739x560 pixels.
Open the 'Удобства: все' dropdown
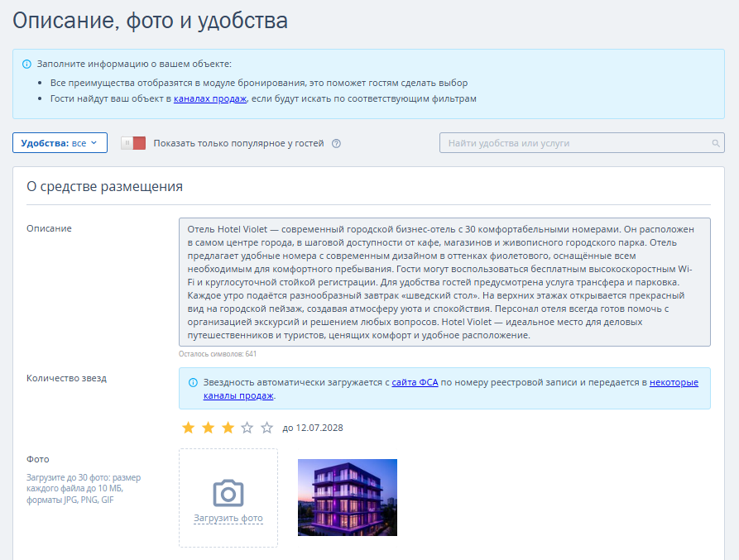pyautogui.click(x=60, y=143)
